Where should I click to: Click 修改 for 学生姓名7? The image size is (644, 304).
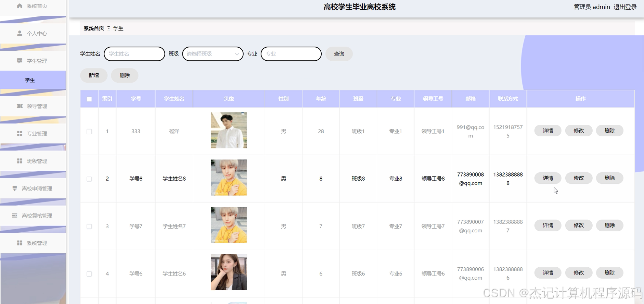click(x=579, y=225)
